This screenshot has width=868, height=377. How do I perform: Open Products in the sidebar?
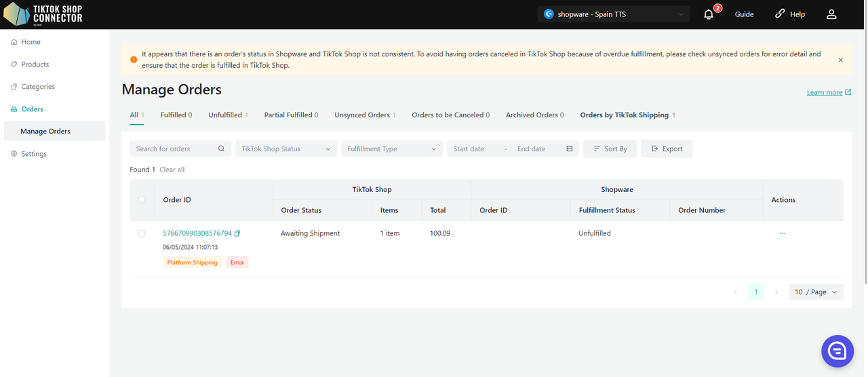[35, 64]
